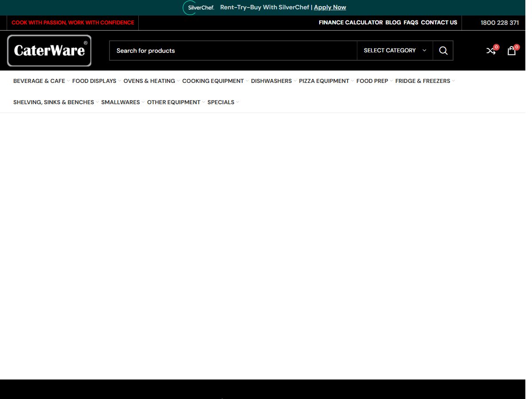The height and width of the screenshot is (399, 532).
Task: Click the search magnifier icon
Action: point(443,51)
